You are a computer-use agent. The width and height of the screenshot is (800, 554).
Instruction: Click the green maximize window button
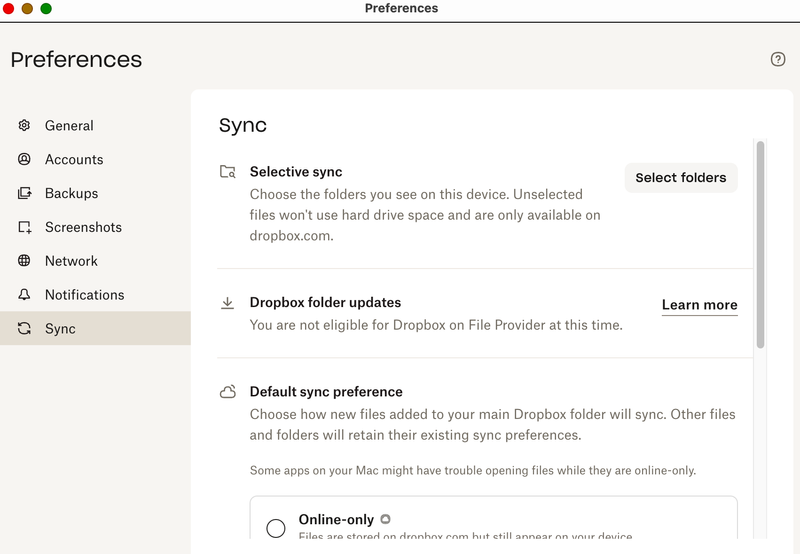point(46,8)
